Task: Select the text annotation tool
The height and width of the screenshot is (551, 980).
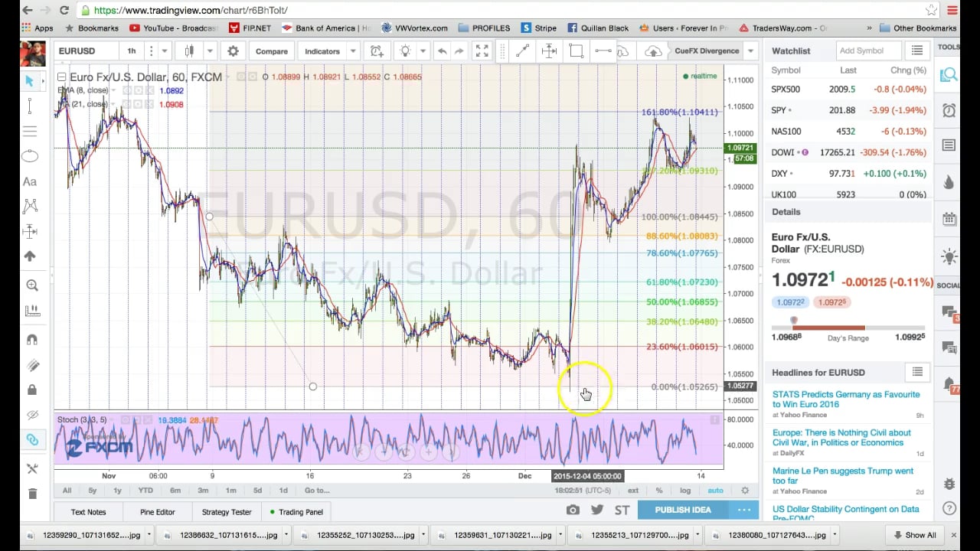Action: pyautogui.click(x=30, y=181)
